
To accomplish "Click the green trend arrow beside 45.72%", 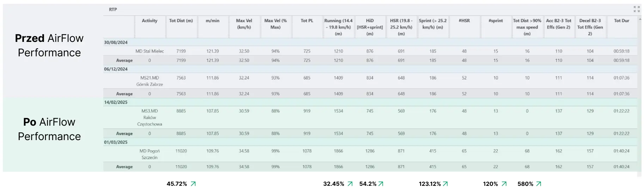I will point(193,184).
